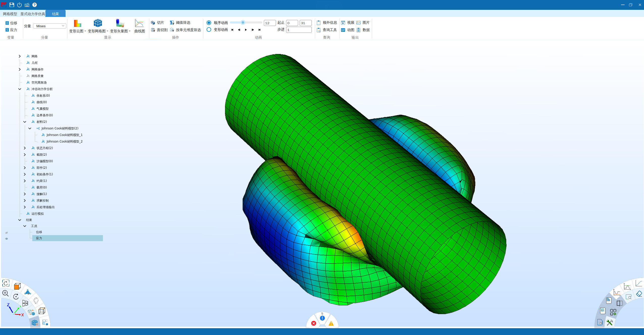Click the red error indicator at the bottom
Image resolution: width=644 pixels, height=335 pixels.
[x=314, y=323]
